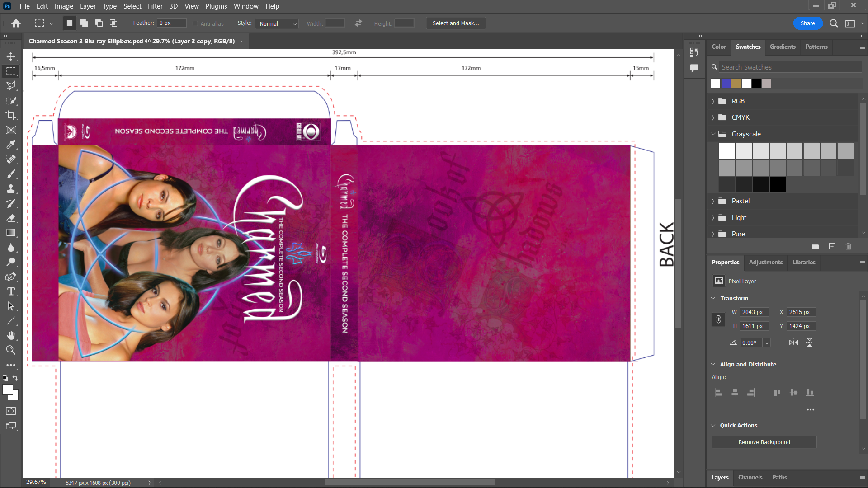Viewport: 868px width, 488px height.
Task: Choose Add to selection mode
Action: (84, 23)
